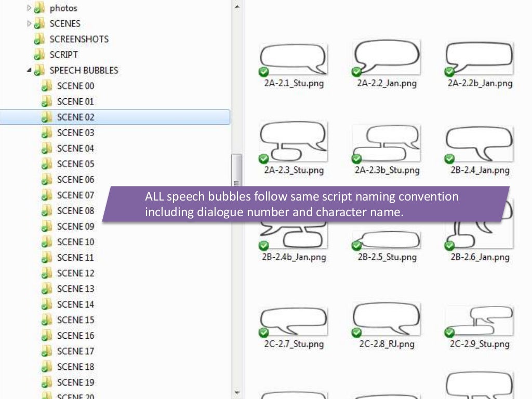
Task: Open the SCENES folder label
Action: (65, 23)
